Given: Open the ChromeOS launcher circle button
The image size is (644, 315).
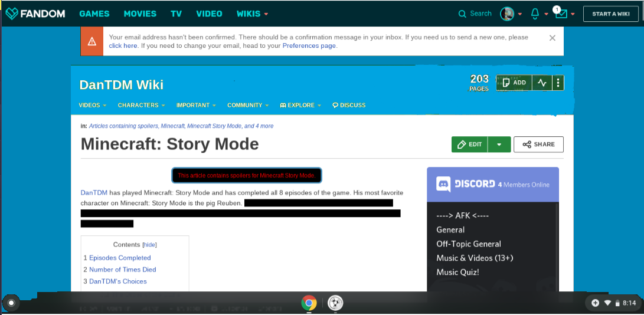Looking at the screenshot, I should click(x=11, y=303).
